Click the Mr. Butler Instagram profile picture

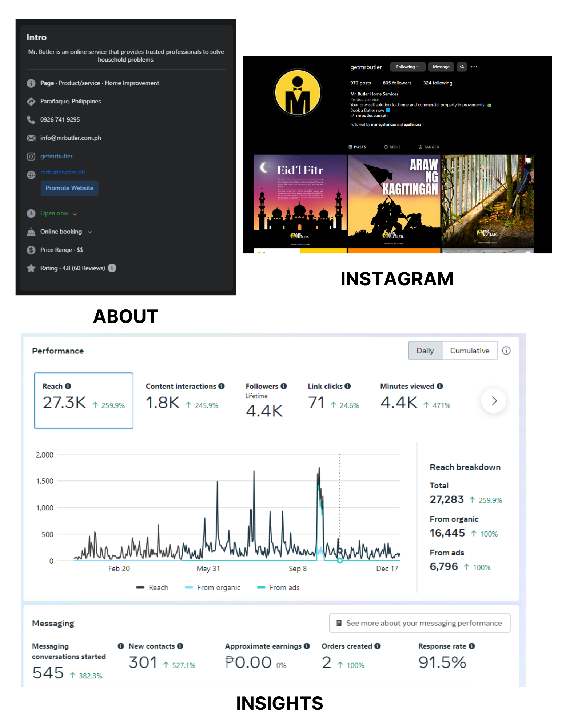(298, 92)
